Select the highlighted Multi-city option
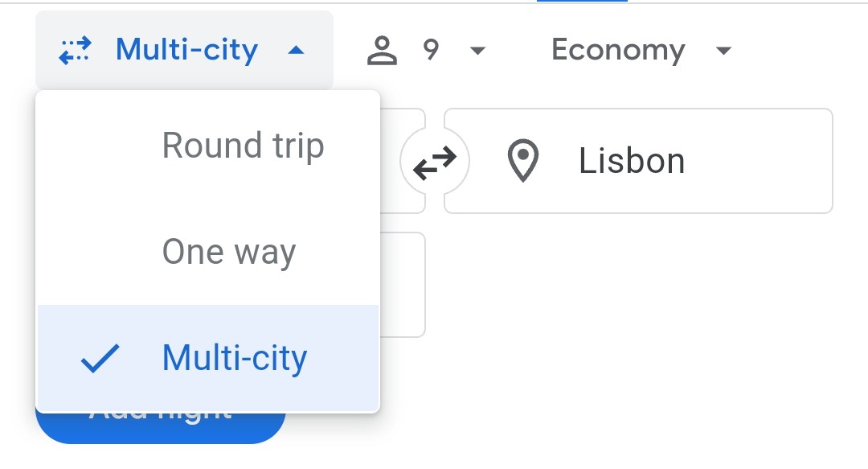Image resolution: width=868 pixels, height=469 pixels. [208, 357]
